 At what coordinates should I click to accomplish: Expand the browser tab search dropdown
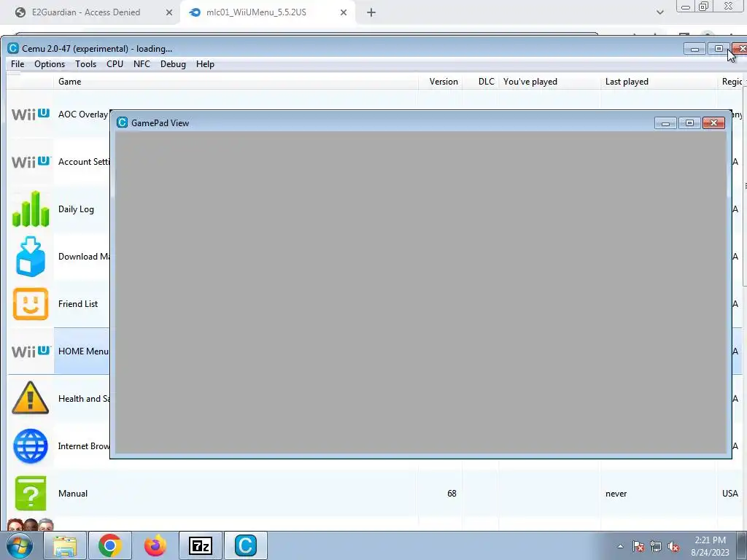click(x=659, y=12)
